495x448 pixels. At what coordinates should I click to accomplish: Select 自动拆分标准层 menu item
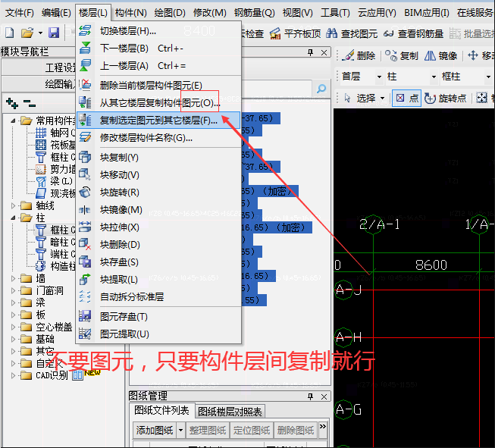click(158, 297)
